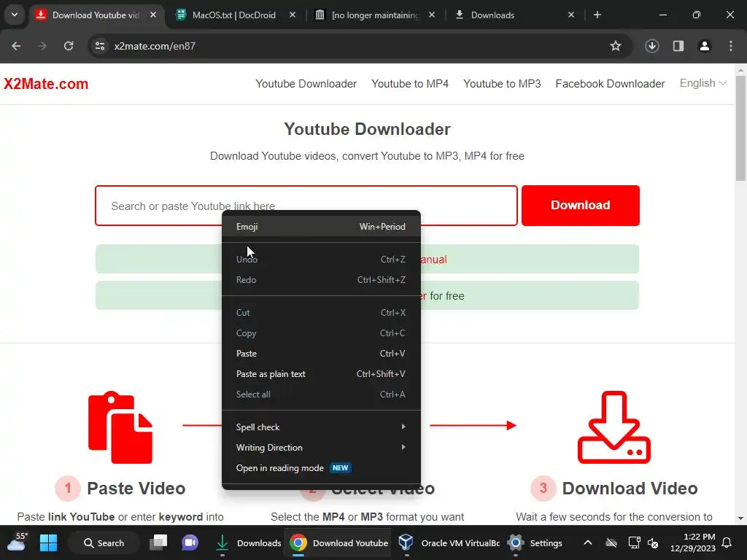Open Chrome side panel icon
The image size is (747, 560).
678,46
